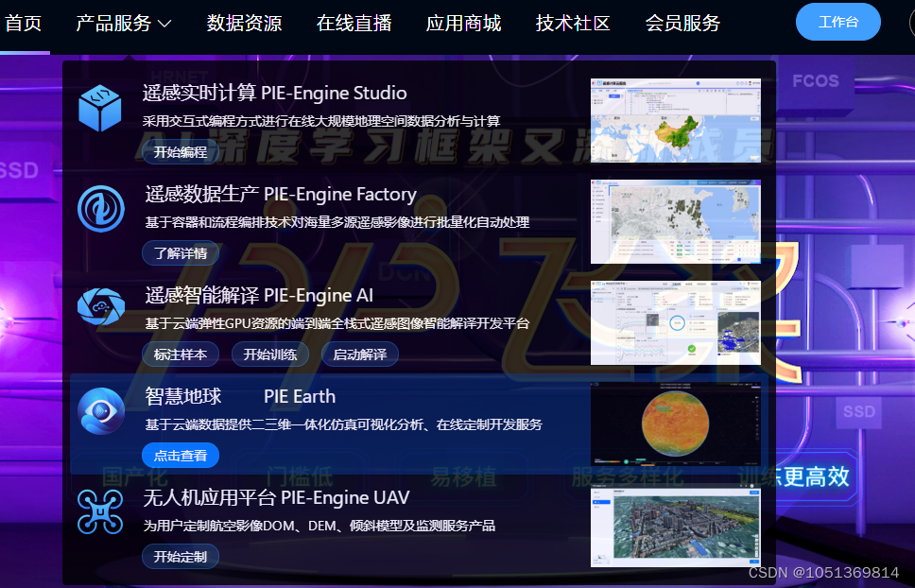Click the 无人机应用平台 PIE-Engine UAV title

[277, 497]
